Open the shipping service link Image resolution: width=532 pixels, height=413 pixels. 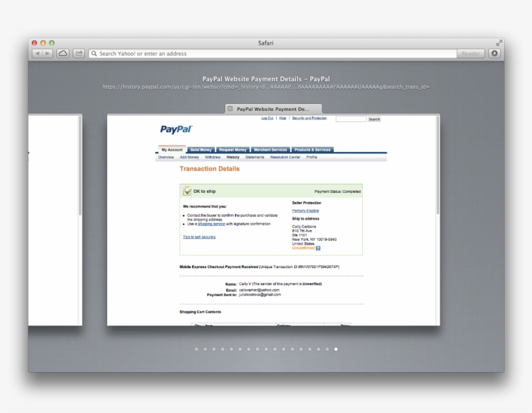click(211, 224)
